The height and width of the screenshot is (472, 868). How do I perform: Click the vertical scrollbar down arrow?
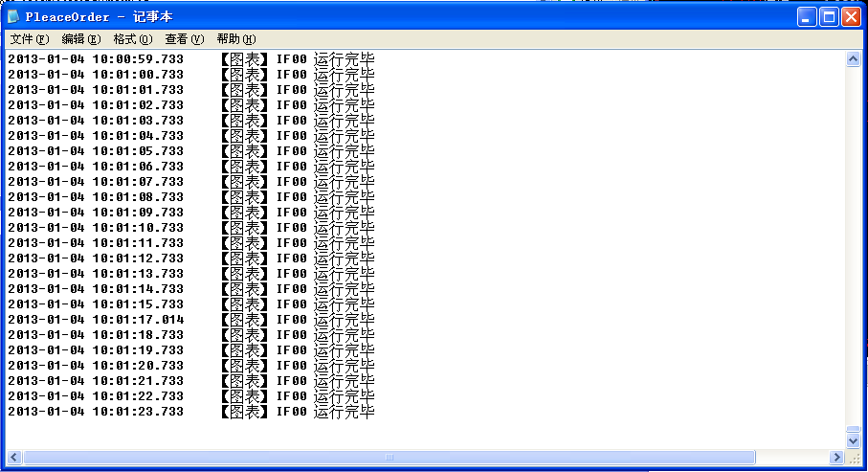click(x=853, y=441)
